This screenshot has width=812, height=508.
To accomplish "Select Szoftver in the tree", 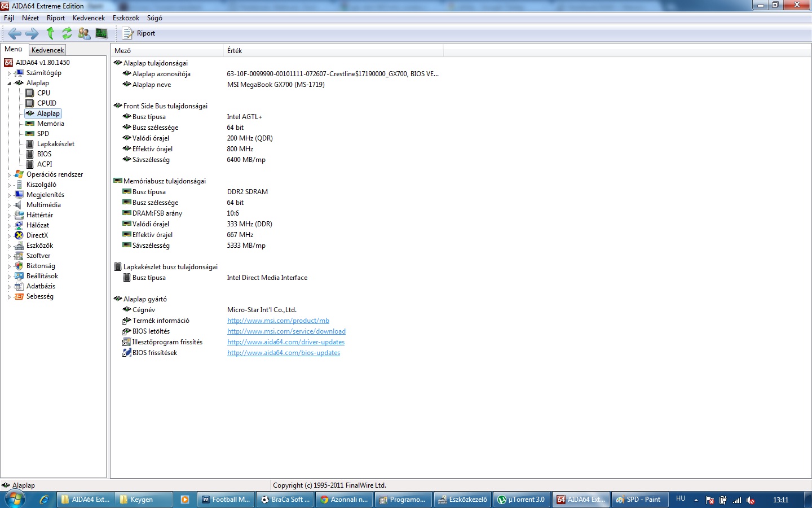I will 38,256.
